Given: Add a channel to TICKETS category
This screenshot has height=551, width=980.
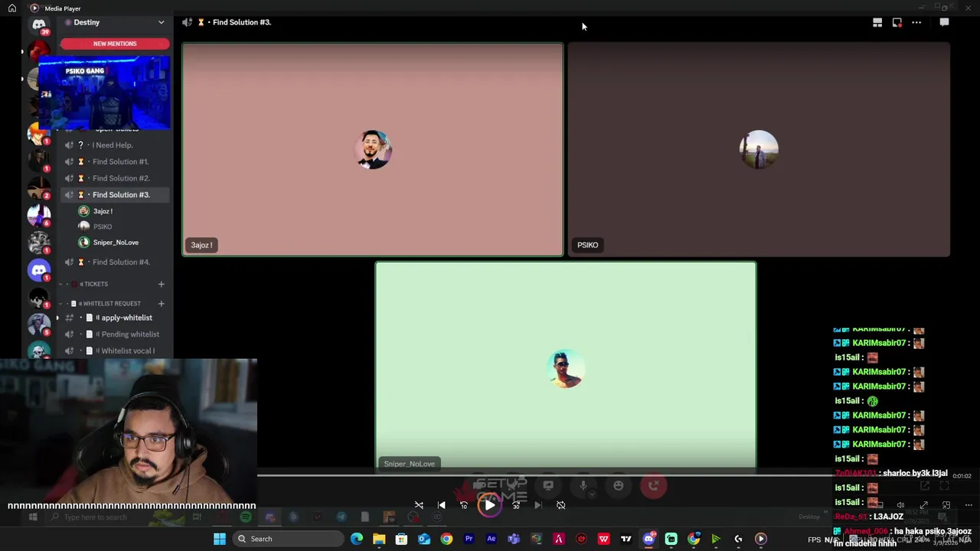Looking at the screenshot, I should 161,284.
